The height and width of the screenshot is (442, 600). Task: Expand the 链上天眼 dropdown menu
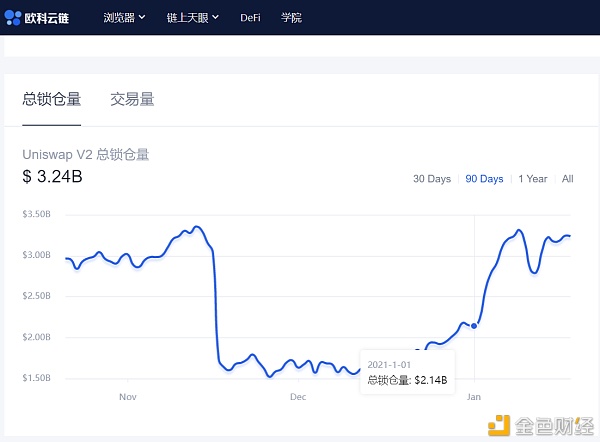192,18
